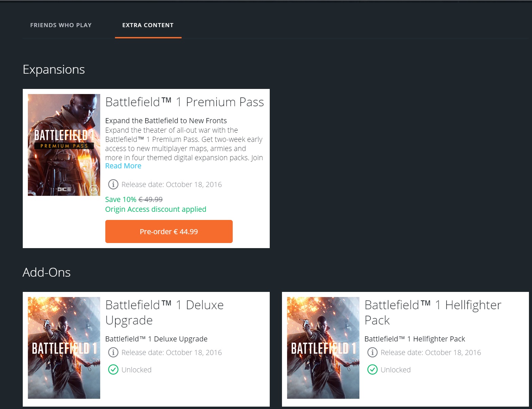Click the Add-Ons section heading
Viewport: 532px width, 409px height.
point(47,272)
